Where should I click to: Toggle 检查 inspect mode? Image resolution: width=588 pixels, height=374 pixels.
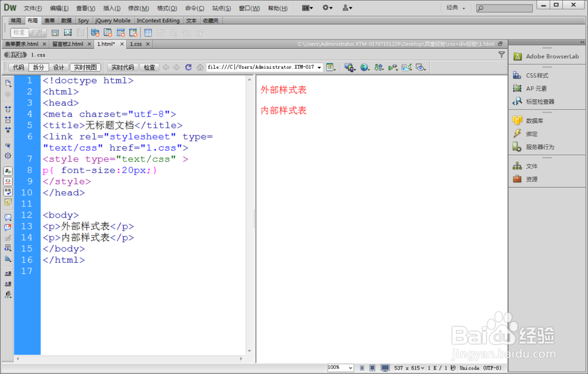(149, 67)
